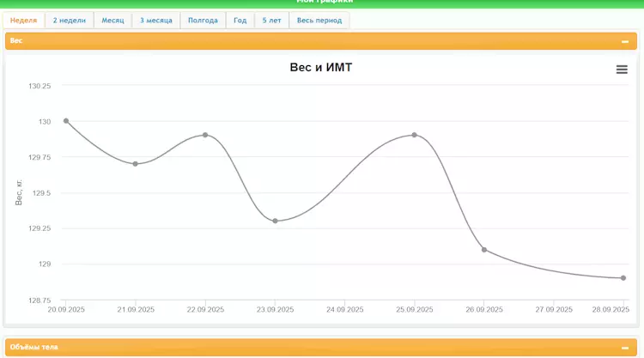Switch to the Неделя tab
The width and height of the screenshot is (644, 358).
[24, 20]
